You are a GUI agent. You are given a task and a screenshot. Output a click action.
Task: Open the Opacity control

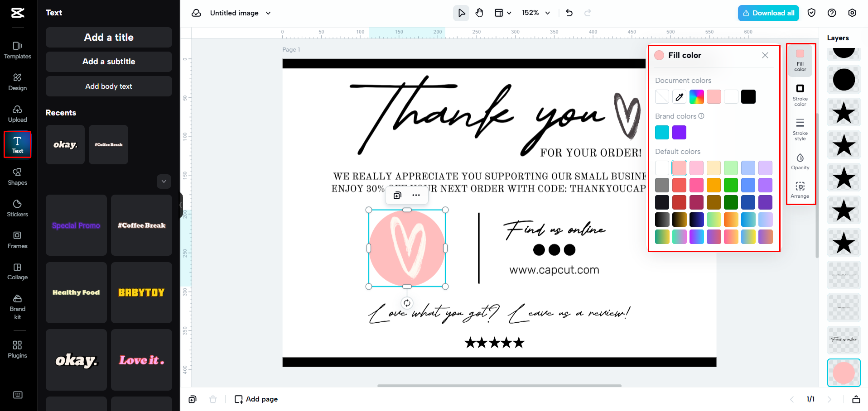(800, 162)
